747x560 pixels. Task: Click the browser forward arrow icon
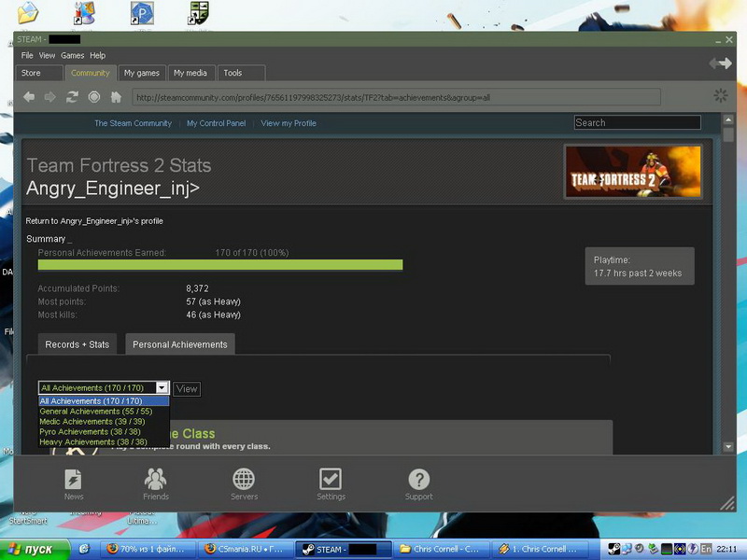pyautogui.click(x=50, y=97)
